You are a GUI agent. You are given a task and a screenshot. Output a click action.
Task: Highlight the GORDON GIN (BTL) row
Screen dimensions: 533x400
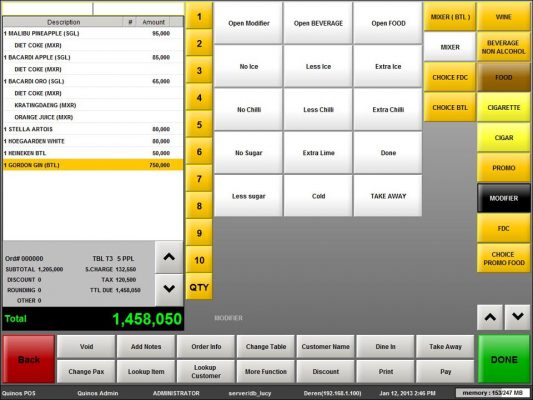tap(93, 165)
